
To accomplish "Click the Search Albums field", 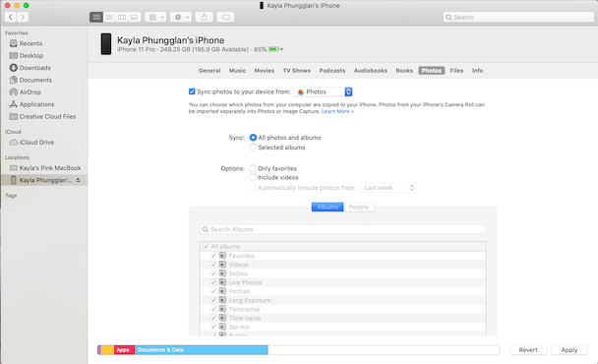I will point(342,229).
